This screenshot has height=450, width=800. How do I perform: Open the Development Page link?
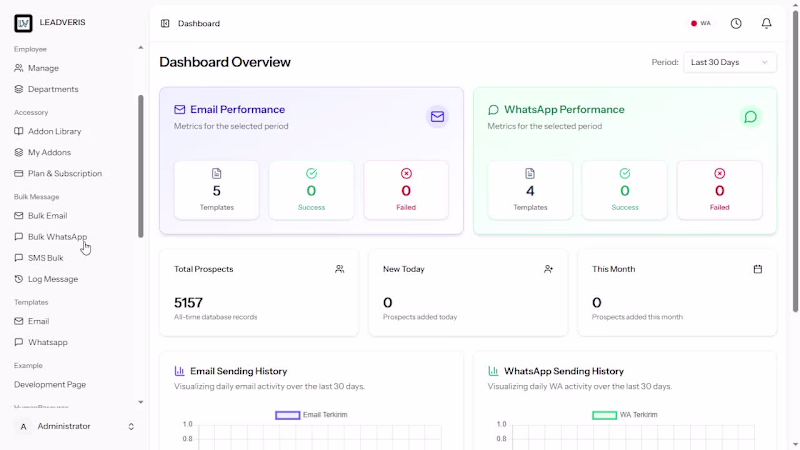[x=50, y=384]
